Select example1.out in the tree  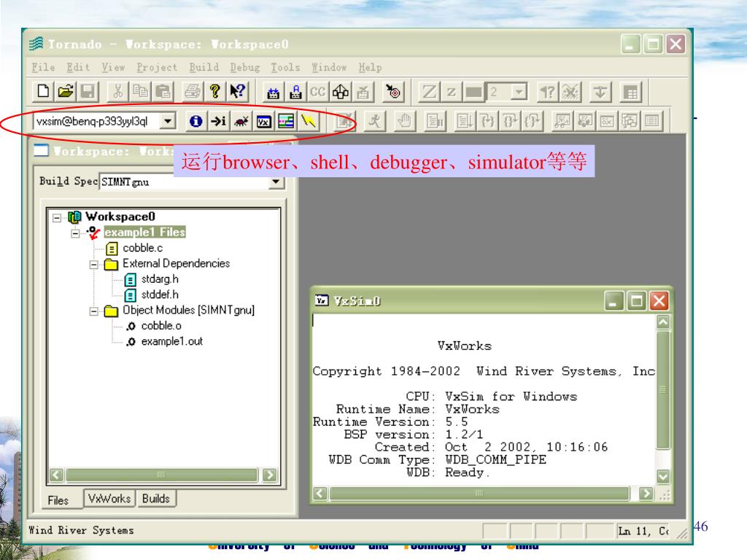(x=172, y=341)
